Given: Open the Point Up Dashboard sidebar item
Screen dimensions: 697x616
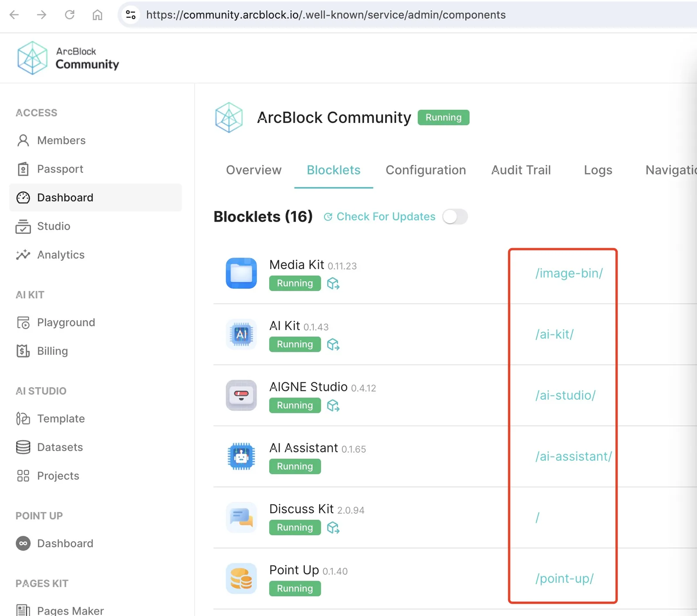Looking at the screenshot, I should click(x=95, y=544).
